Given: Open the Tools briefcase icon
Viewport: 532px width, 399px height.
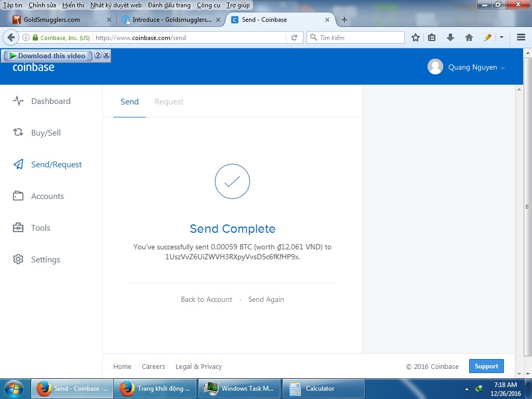Looking at the screenshot, I should click(x=18, y=228).
